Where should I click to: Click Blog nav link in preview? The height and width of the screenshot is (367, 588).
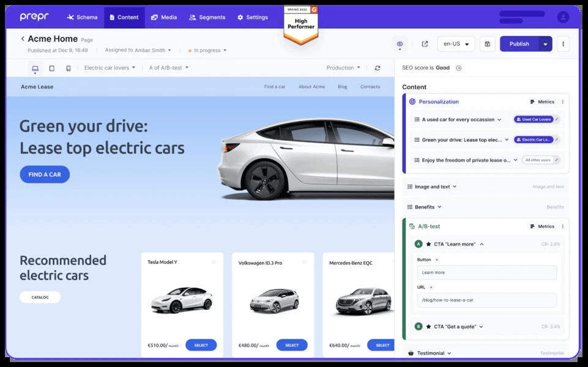click(x=343, y=87)
